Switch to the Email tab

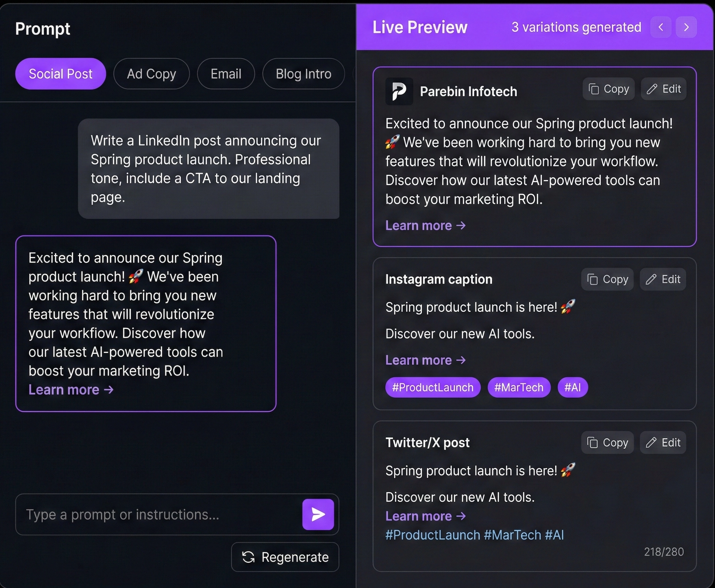click(226, 74)
